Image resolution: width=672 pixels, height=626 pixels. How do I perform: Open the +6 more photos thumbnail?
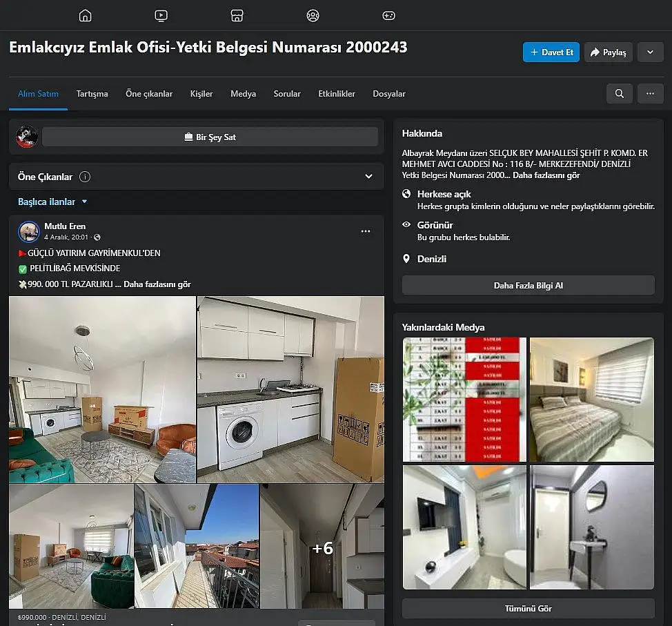click(322, 545)
